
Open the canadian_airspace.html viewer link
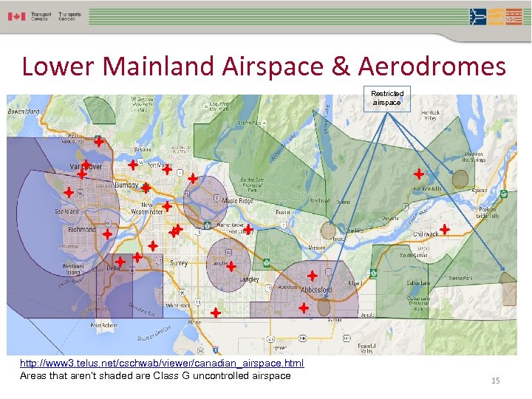[x=162, y=364]
